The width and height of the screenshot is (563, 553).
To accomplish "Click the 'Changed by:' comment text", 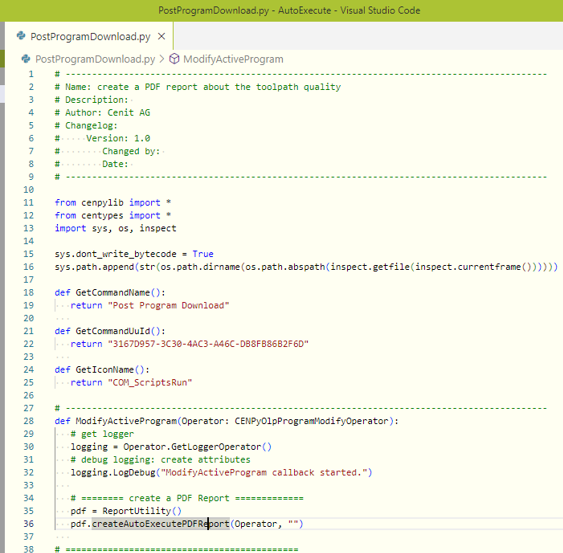I will click(x=131, y=151).
